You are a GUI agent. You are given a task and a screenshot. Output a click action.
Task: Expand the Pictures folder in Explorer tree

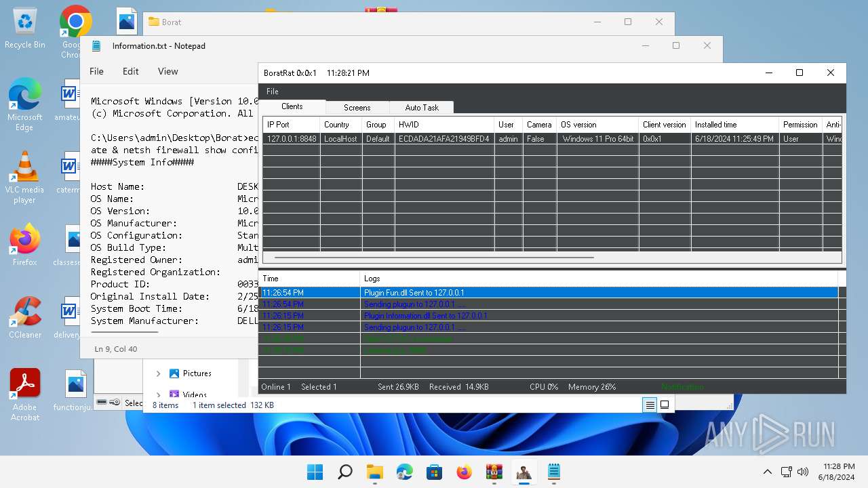pos(158,373)
